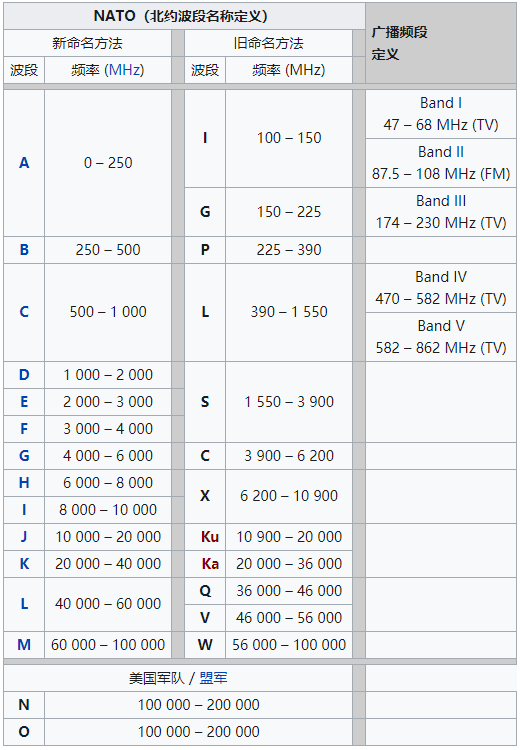Open the band H link
The image size is (521, 750).
(x=24, y=483)
